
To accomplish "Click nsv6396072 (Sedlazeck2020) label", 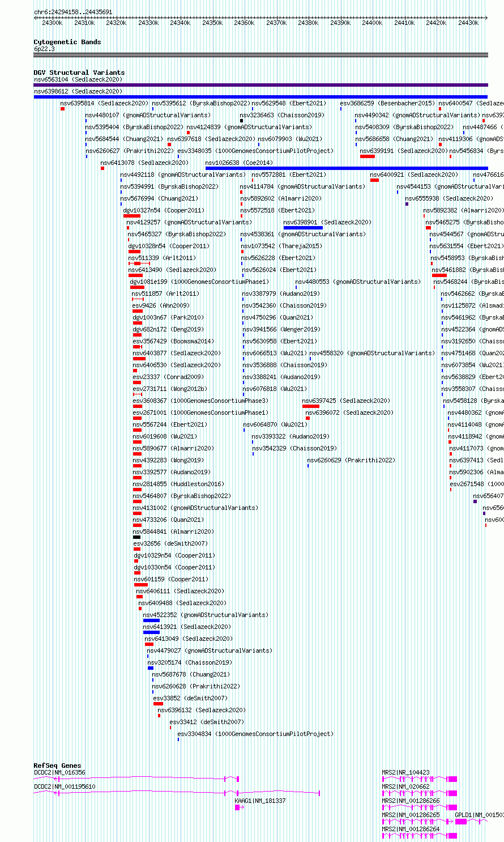I will [x=349, y=413].
